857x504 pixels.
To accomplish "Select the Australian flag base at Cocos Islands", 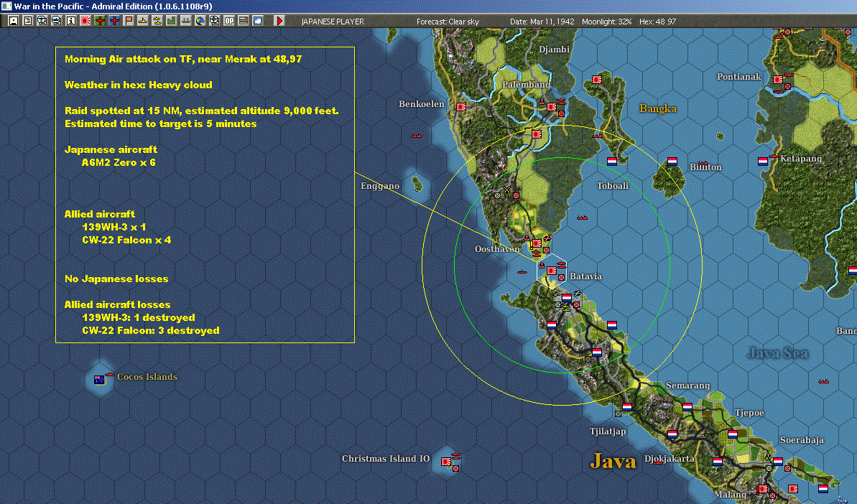I will 99,380.
